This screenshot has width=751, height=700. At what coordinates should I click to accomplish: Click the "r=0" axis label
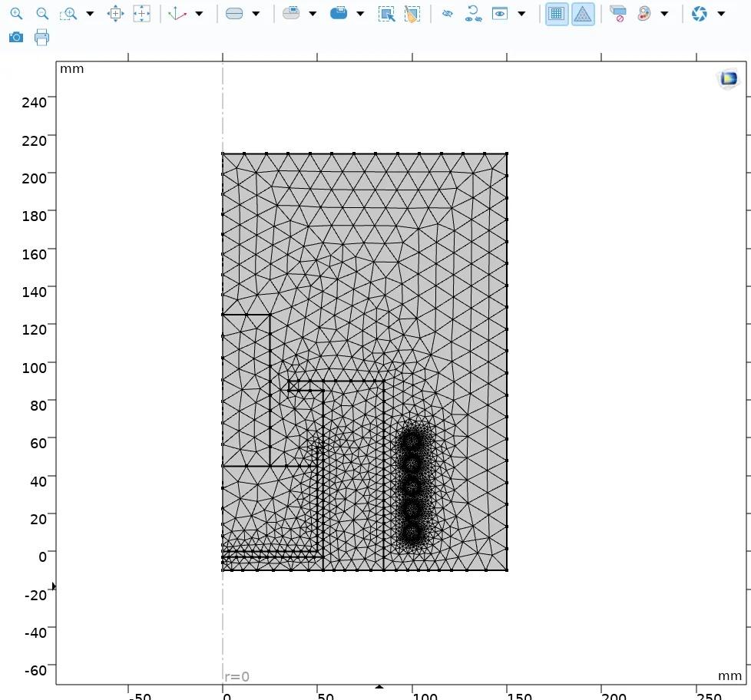coord(237,676)
